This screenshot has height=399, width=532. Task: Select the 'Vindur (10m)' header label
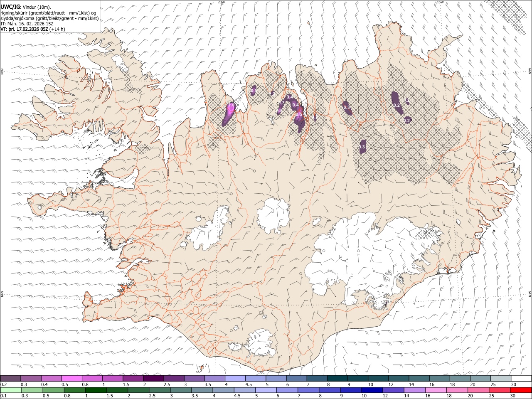pos(37,7)
